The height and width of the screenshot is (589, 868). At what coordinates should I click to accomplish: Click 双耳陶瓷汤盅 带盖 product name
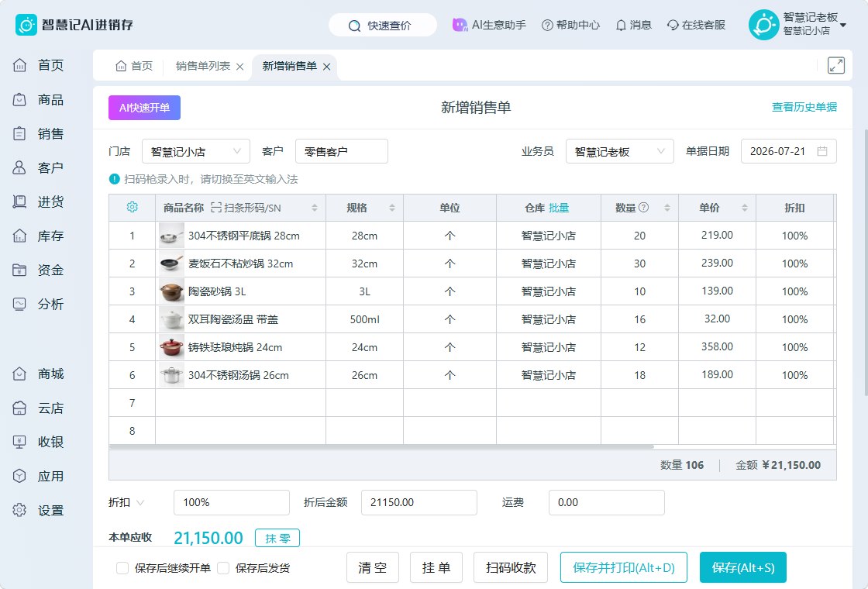tap(233, 319)
